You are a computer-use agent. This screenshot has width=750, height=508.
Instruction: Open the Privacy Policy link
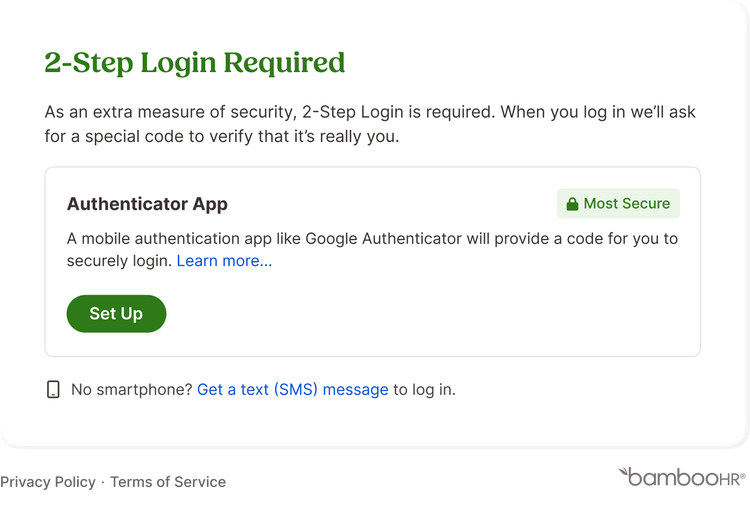[48, 482]
